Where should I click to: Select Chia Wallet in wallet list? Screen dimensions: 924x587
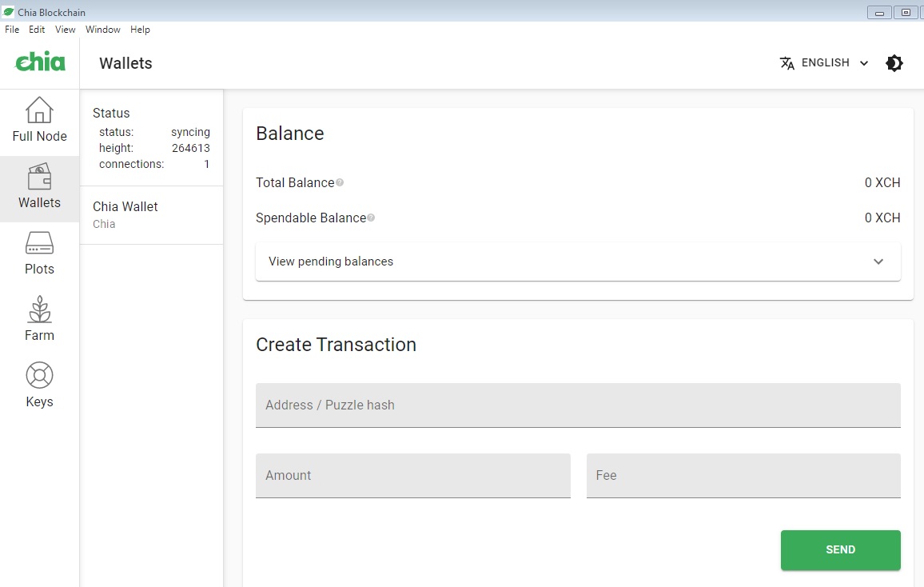point(151,215)
